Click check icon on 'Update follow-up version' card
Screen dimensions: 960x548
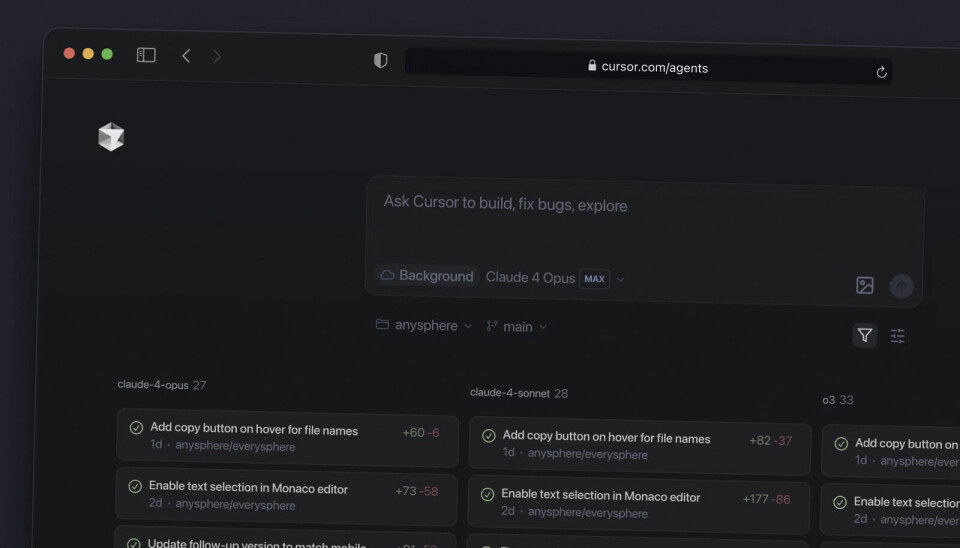[133, 543]
